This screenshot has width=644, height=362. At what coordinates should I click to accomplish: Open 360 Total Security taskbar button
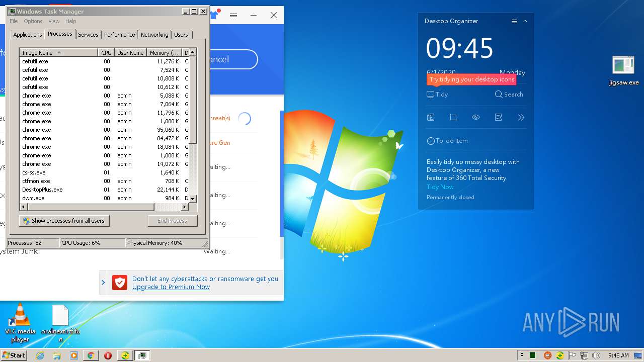124,355
